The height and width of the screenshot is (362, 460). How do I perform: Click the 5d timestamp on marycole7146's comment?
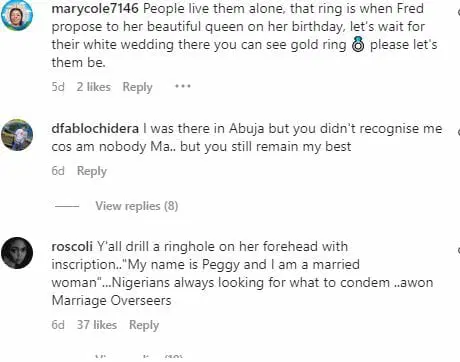(58, 87)
